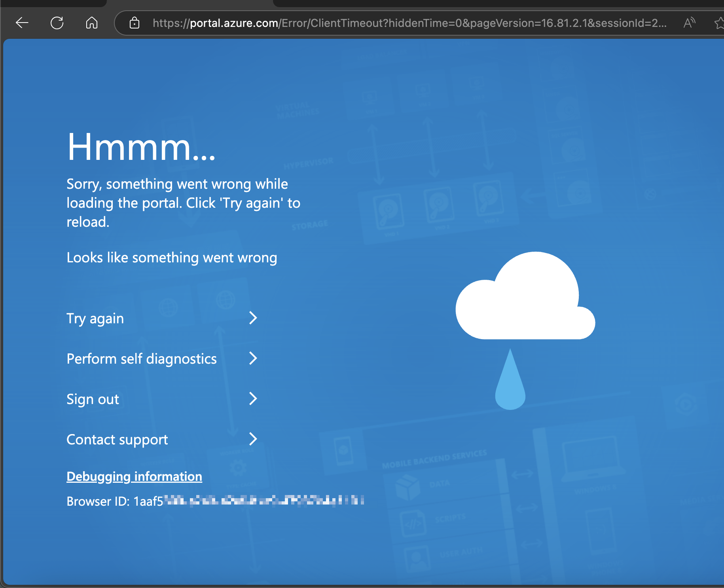Screen dimensions: 724x588
Task: Expand the chevron next to Sign out
Action: point(253,399)
